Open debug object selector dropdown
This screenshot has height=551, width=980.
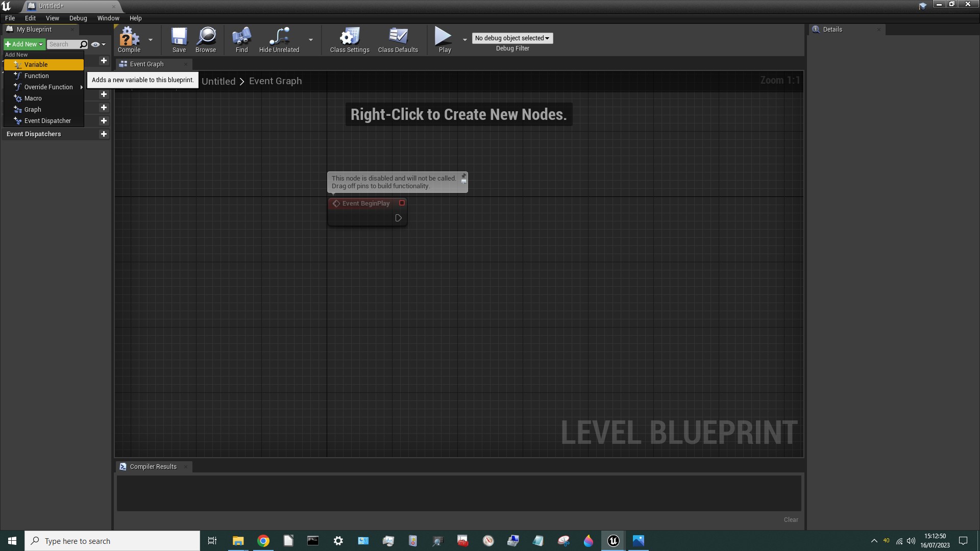[512, 38]
